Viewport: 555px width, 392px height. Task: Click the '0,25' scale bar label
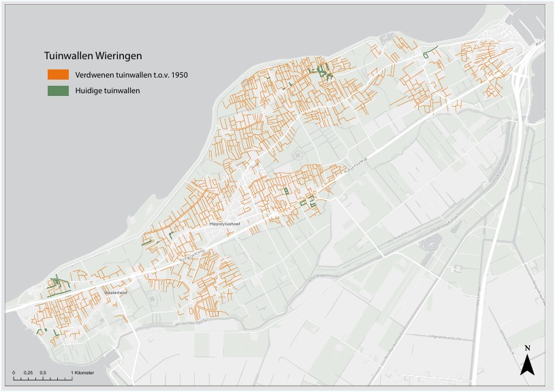pyautogui.click(x=28, y=373)
